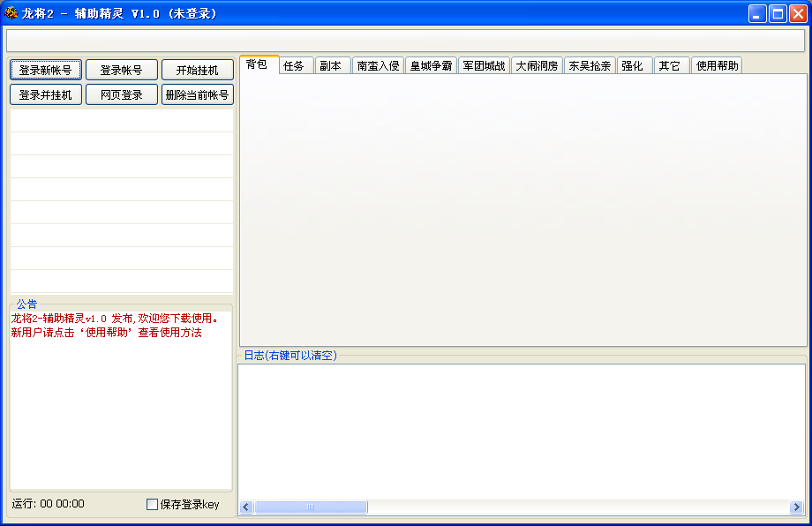The image size is (812, 526).
Task: Click inside the log text area
Action: (522, 432)
